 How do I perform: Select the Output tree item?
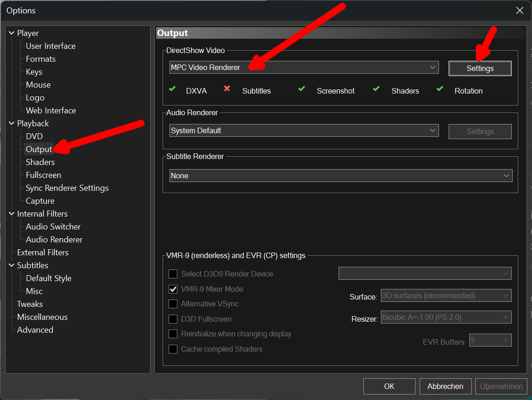click(39, 149)
